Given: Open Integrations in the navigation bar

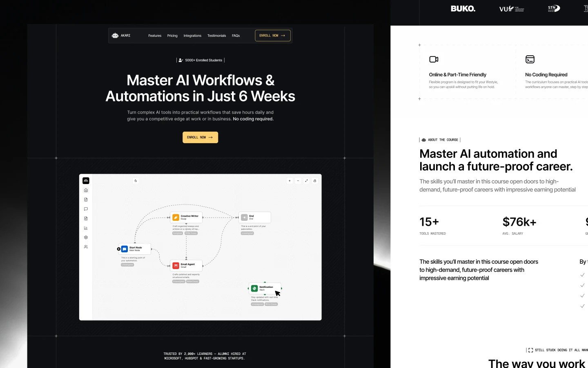Looking at the screenshot, I should [192, 36].
